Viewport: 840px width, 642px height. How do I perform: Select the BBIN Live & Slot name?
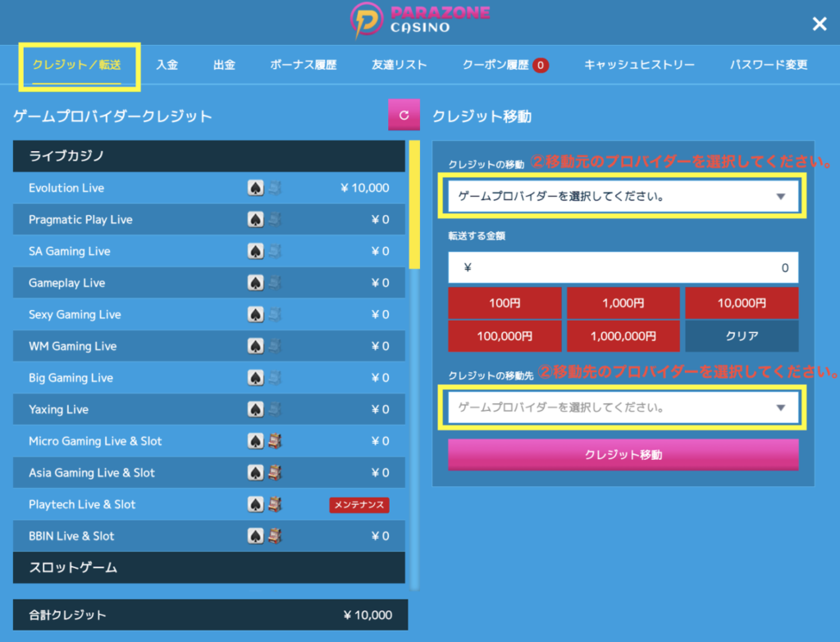pyautogui.click(x=71, y=535)
